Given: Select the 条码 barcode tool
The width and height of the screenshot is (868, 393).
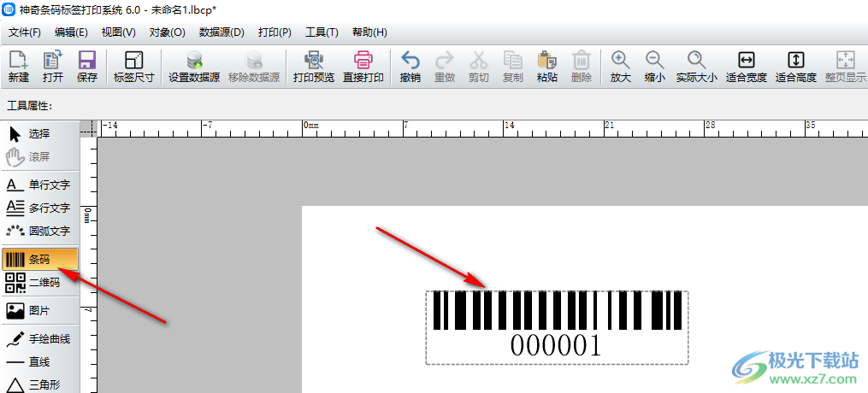Looking at the screenshot, I should 40,259.
